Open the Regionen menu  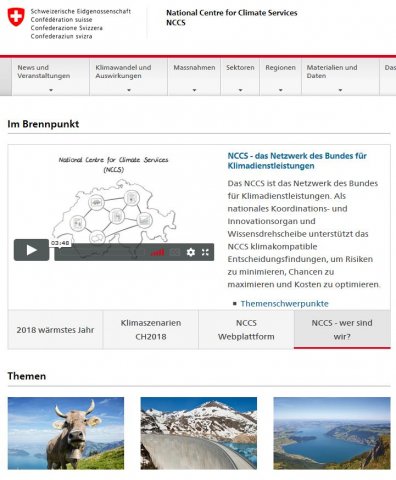[281, 77]
